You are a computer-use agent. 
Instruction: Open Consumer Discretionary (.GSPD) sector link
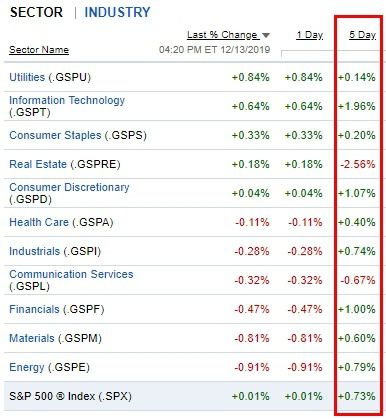coord(69,193)
